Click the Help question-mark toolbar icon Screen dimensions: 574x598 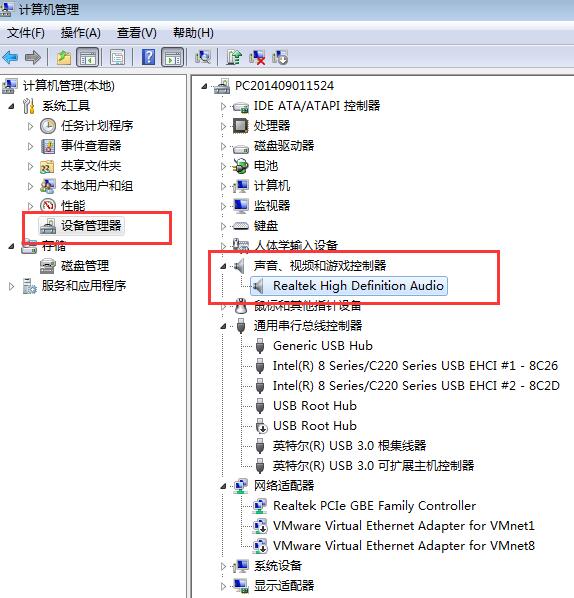(x=148, y=57)
